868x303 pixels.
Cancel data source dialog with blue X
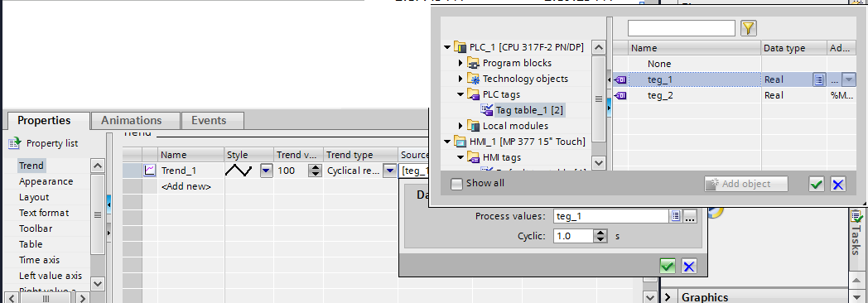coord(688,267)
